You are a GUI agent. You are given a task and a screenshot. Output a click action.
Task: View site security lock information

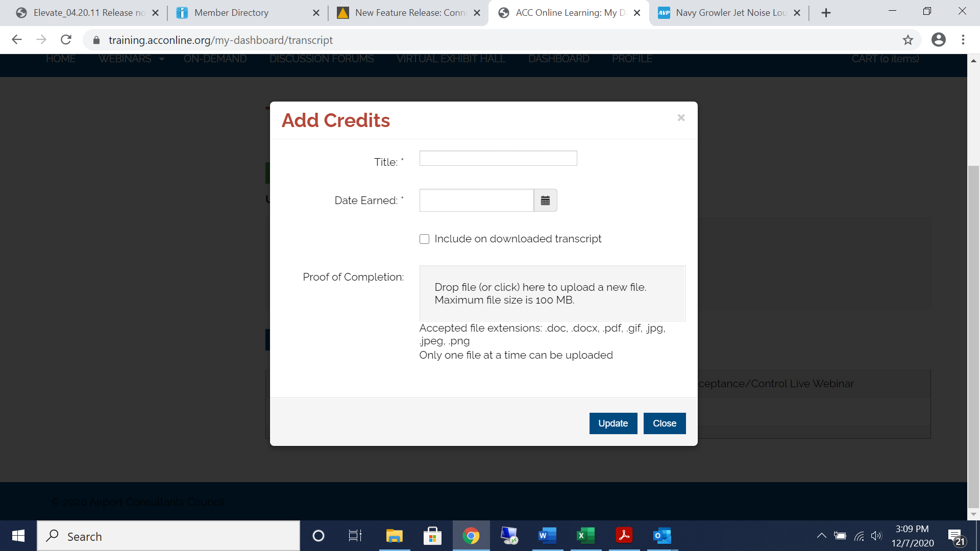click(96, 40)
